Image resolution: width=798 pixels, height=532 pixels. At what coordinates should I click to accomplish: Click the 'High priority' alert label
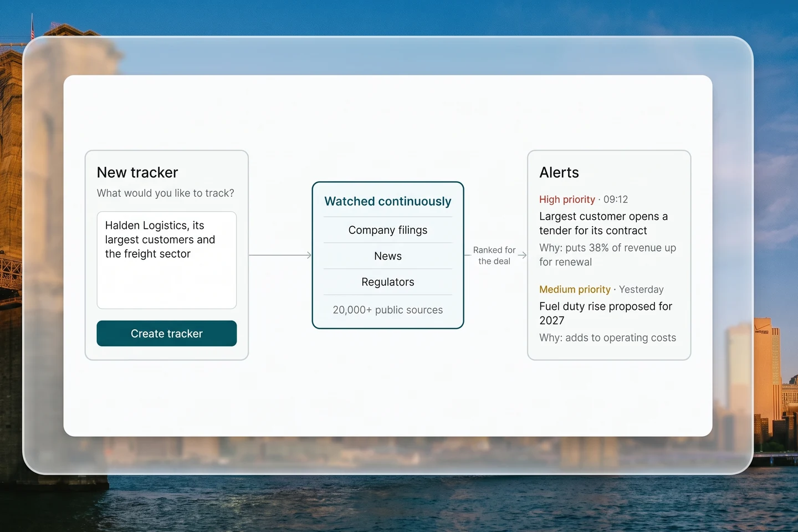[x=567, y=199]
